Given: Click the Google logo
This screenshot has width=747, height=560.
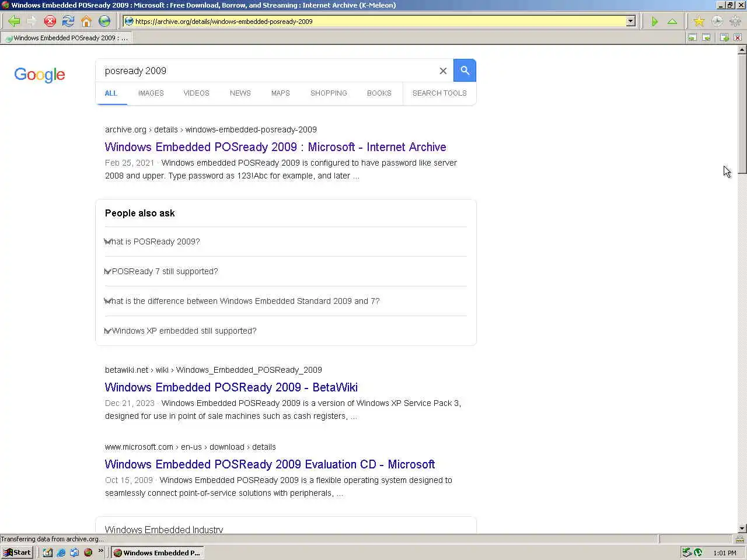Looking at the screenshot, I should click(40, 75).
